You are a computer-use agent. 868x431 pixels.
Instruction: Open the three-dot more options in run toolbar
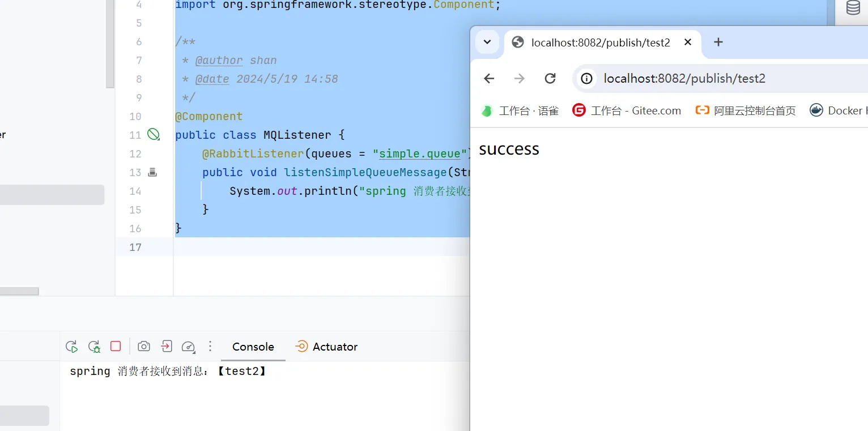point(210,346)
